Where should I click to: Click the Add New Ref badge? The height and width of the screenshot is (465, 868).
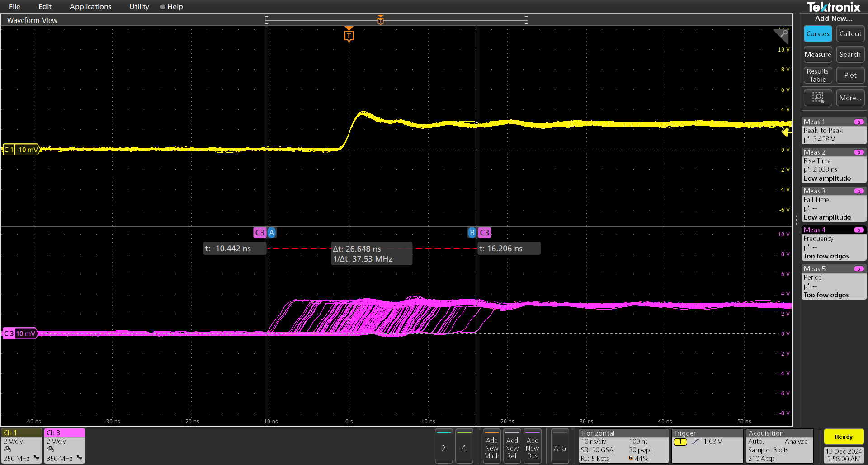(x=512, y=446)
